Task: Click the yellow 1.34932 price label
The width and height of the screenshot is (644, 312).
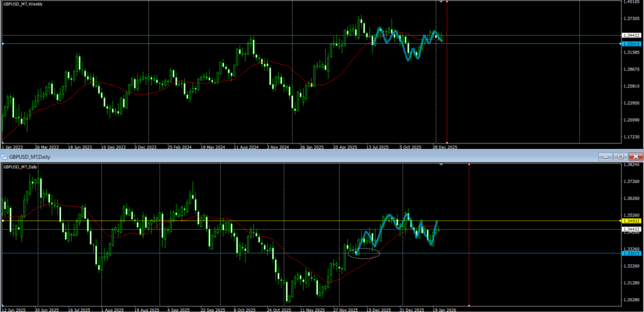Action: pos(631,221)
